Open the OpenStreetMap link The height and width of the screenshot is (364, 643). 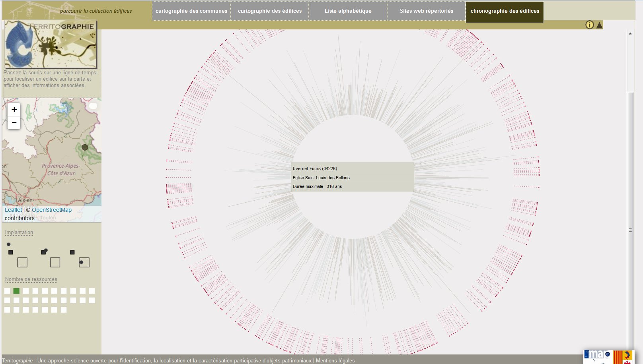52,210
